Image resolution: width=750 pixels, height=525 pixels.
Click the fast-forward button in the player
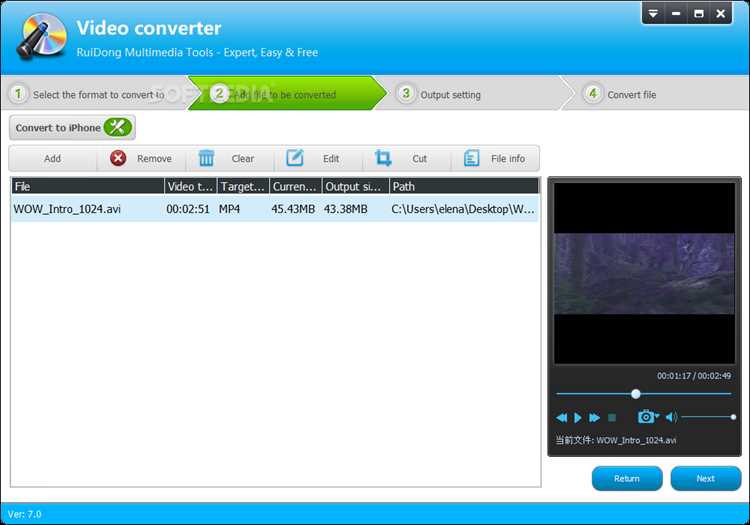[594, 418]
